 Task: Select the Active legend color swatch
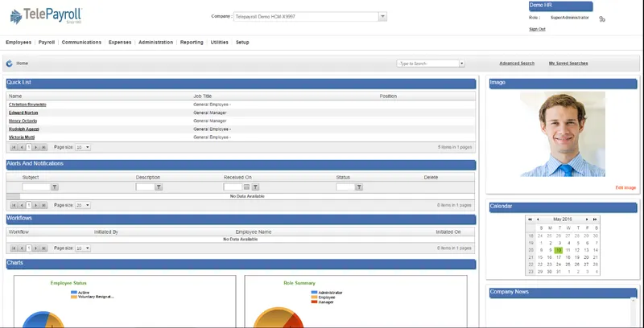point(74,293)
